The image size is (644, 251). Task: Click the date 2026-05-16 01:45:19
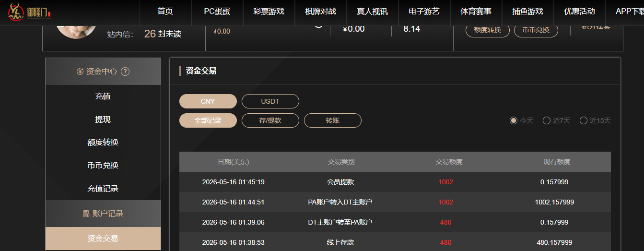pyautogui.click(x=234, y=182)
